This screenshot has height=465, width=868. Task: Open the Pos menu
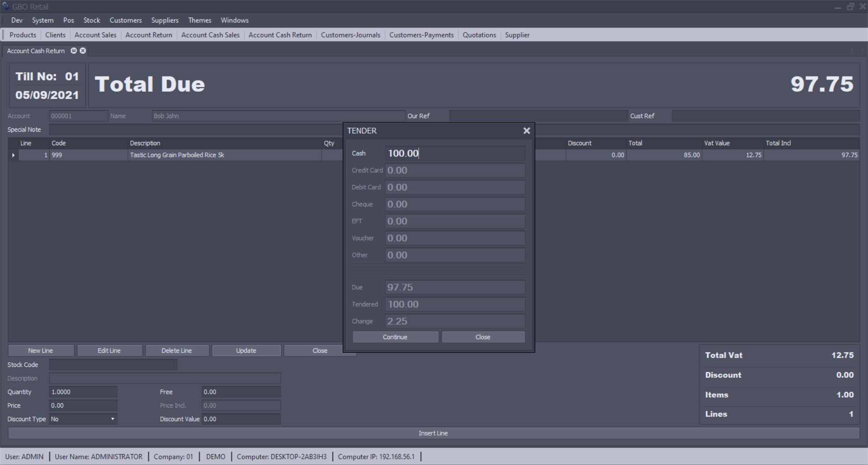point(68,20)
